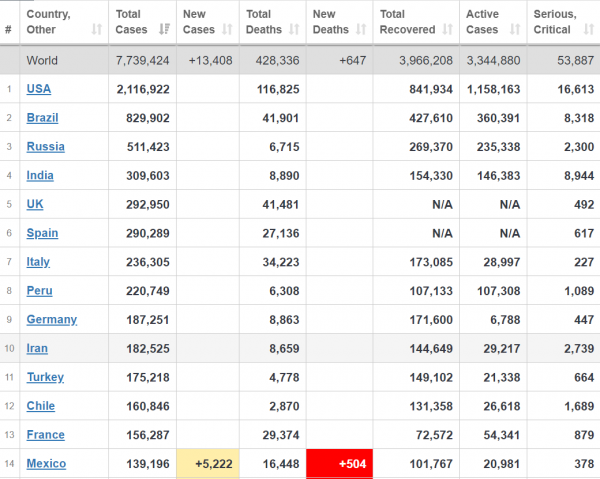
Task: Follow the Russia link
Action: tap(46, 147)
